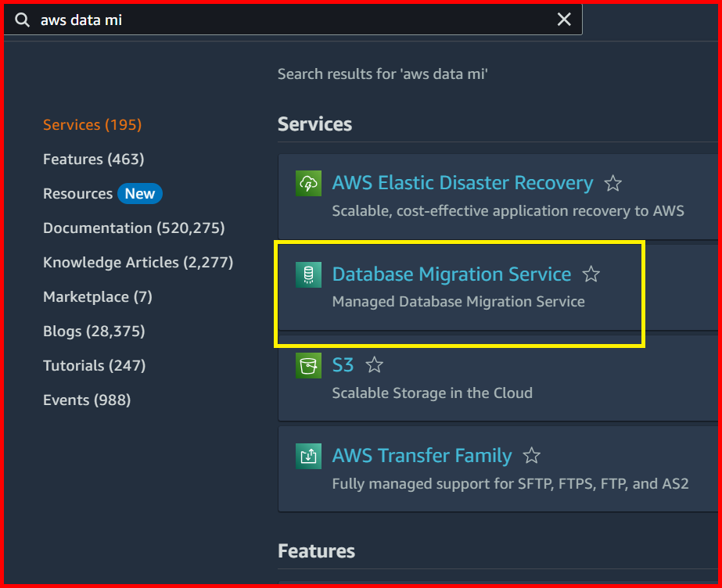This screenshot has height=588, width=722.
Task: Open the Resources results category
Action: (78, 193)
